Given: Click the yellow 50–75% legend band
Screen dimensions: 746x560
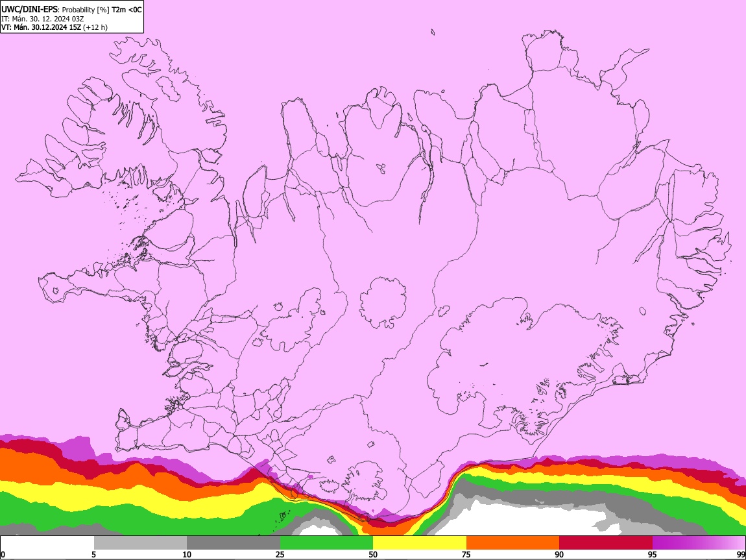Looking at the screenshot, I should [x=420, y=542].
